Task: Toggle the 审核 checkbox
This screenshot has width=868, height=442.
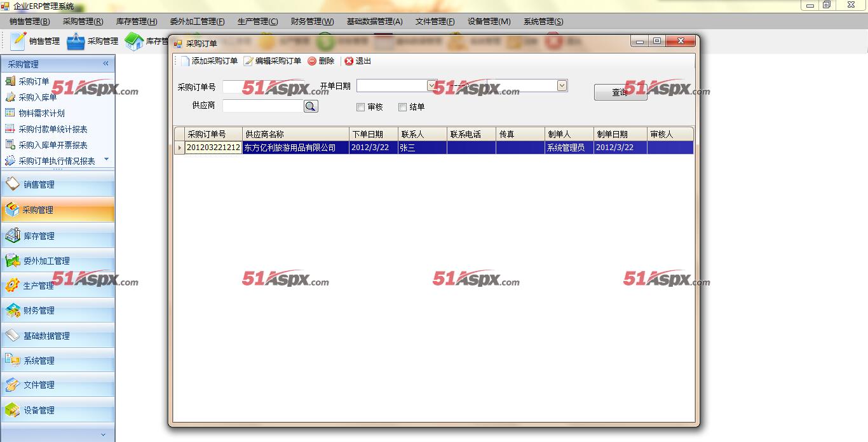Action: point(360,107)
